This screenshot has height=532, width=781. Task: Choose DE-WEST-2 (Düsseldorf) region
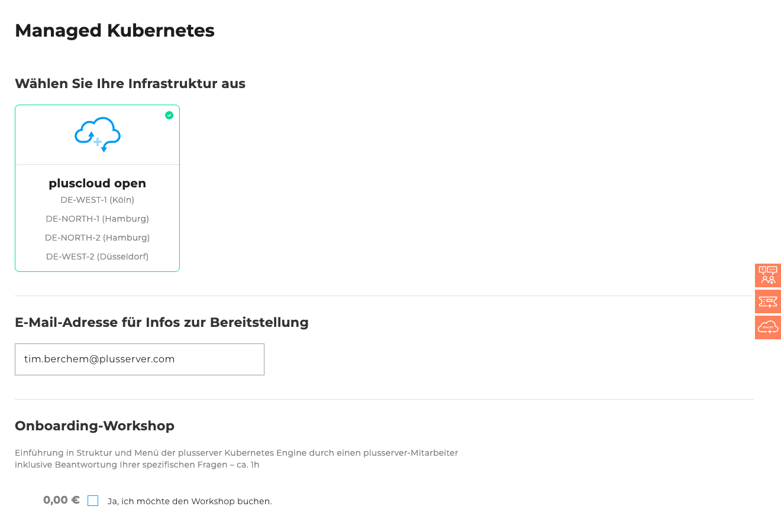tap(97, 257)
